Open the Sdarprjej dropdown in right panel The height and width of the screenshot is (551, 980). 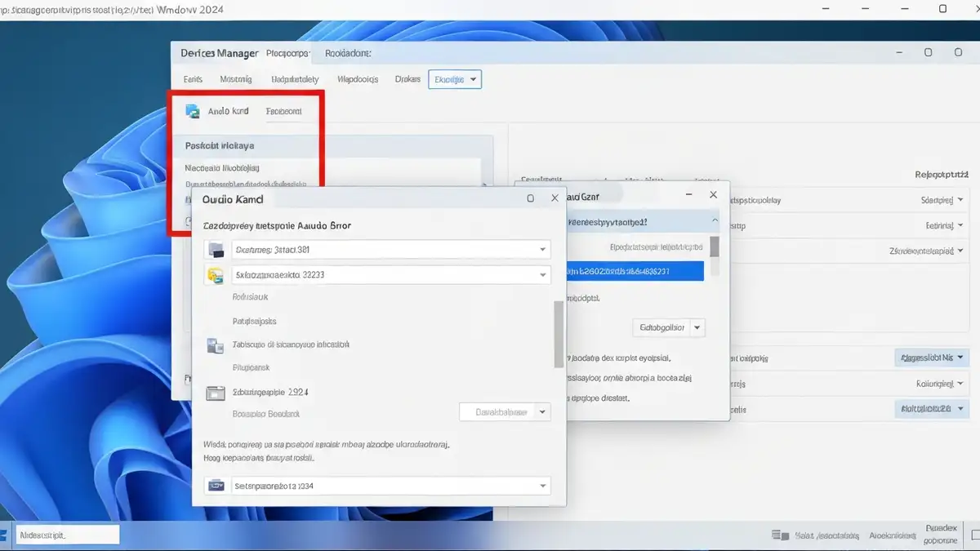coord(942,200)
